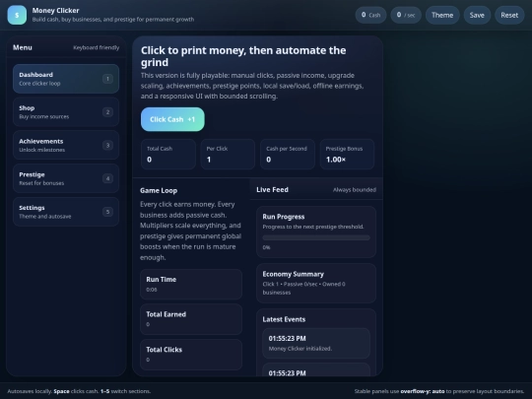Select the Cash per Second stat card
The image size is (532, 399).
point(288,155)
